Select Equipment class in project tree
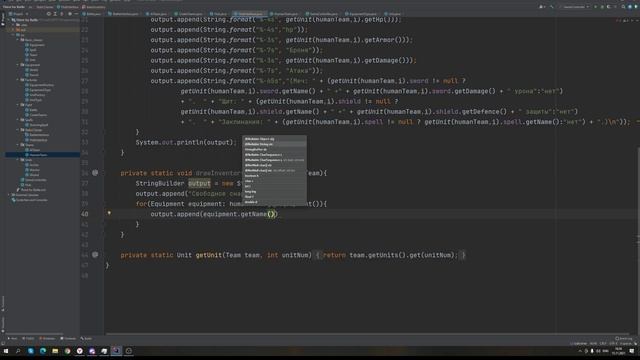The width and height of the screenshot is (640, 360). [35, 45]
